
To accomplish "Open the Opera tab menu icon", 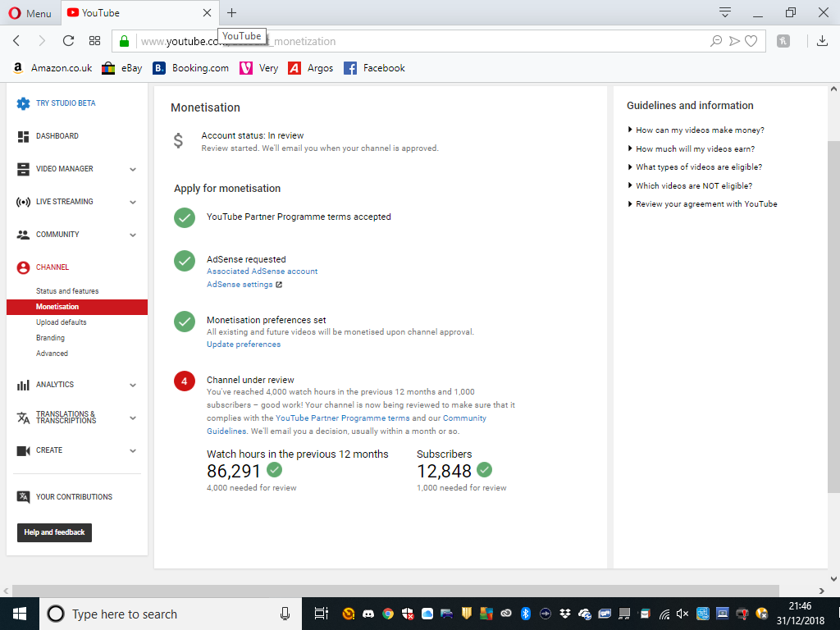I will [x=725, y=12].
